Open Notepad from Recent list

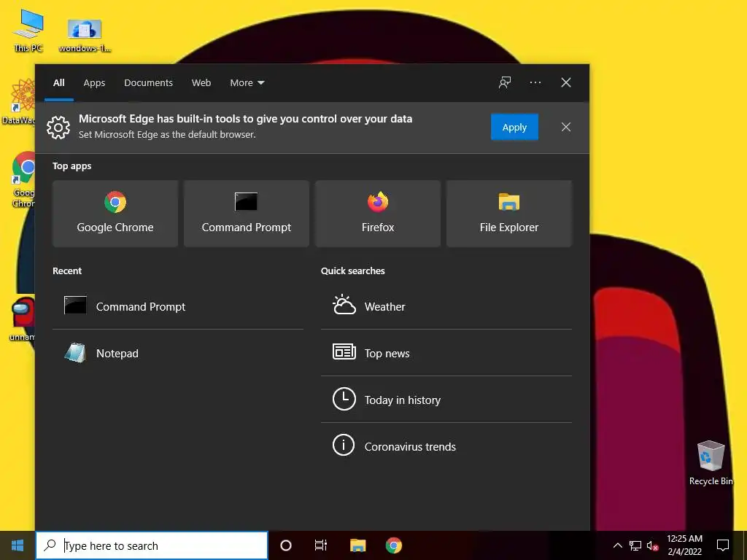pyautogui.click(x=178, y=354)
